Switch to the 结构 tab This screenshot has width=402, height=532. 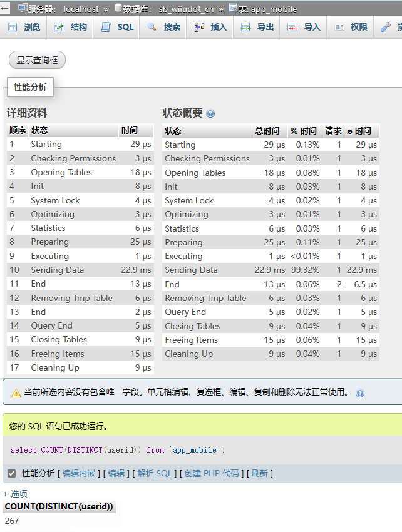(71, 27)
